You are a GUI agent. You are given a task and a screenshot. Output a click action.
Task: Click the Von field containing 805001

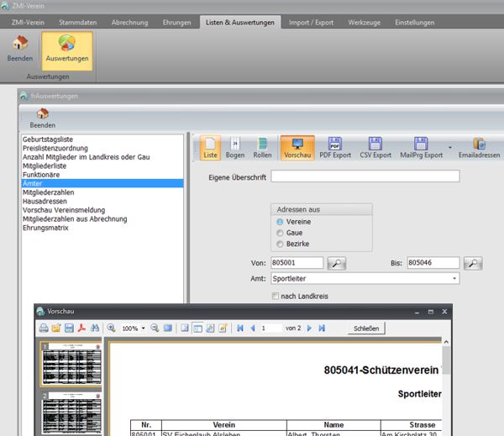297,263
